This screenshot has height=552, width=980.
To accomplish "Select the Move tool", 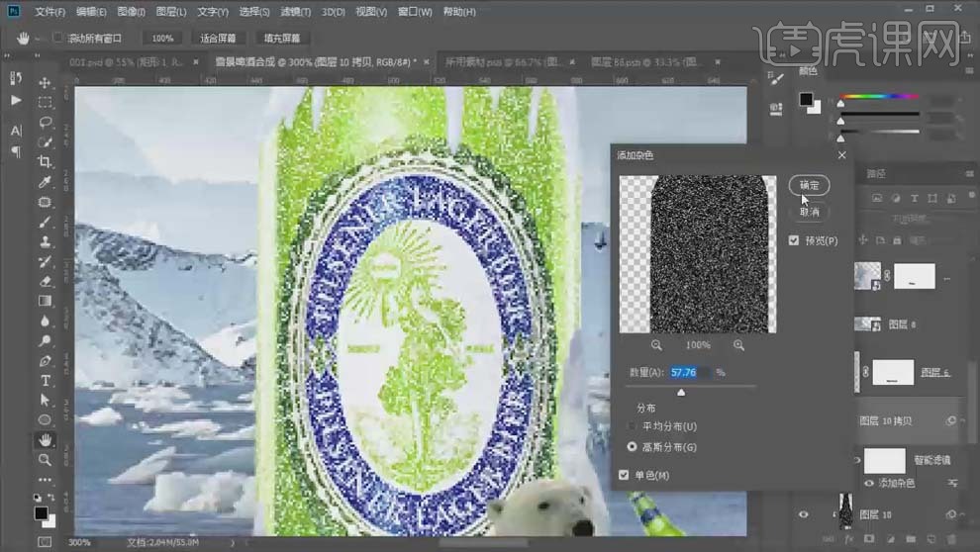I will [46, 82].
